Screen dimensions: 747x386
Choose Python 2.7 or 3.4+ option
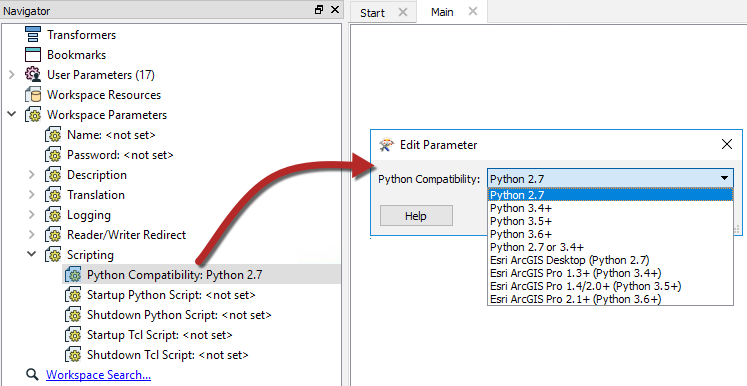coord(610,247)
